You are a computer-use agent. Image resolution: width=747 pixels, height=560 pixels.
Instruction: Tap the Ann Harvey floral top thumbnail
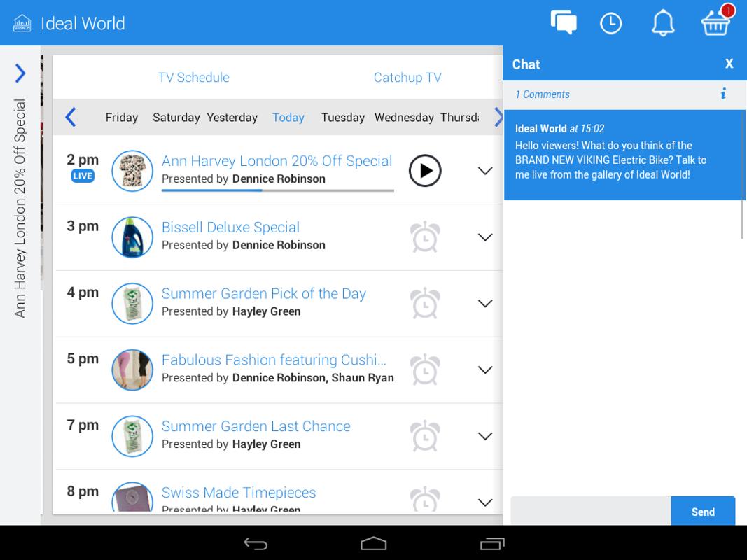pyautogui.click(x=132, y=171)
